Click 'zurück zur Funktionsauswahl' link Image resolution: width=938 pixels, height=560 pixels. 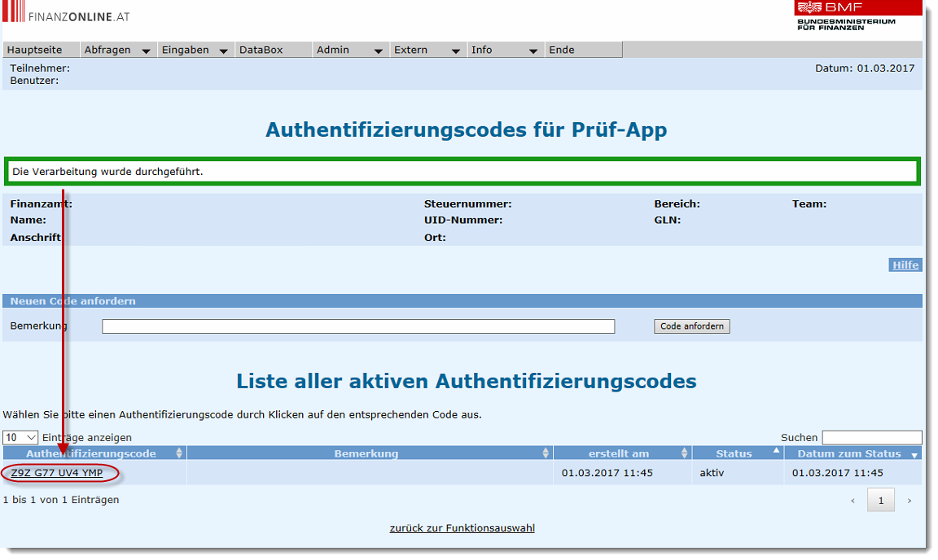(462, 528)
